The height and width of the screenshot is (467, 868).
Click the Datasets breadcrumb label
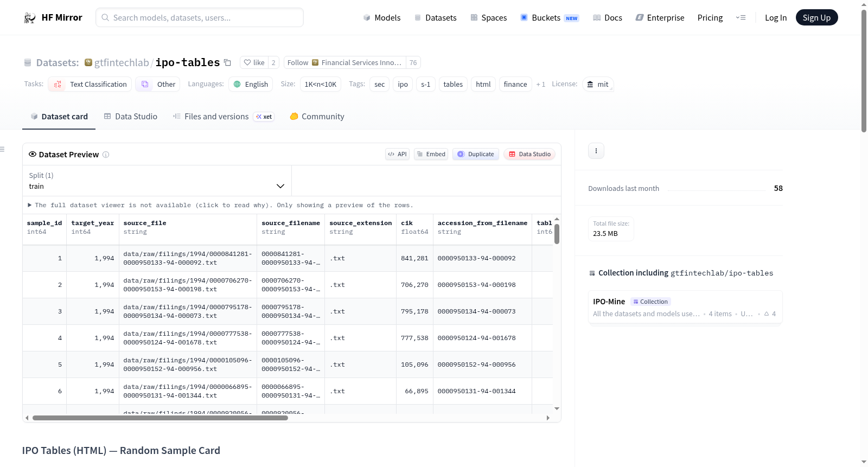pos(58,62)
